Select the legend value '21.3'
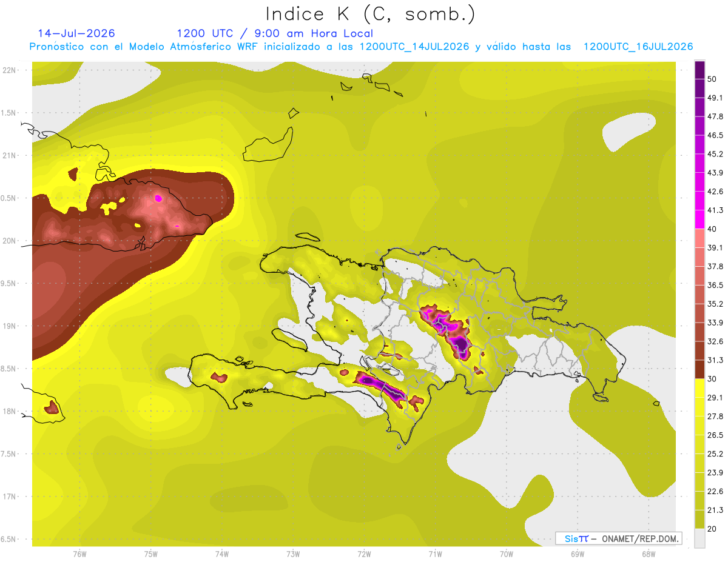This screenshot has height=562, width=728. tap(715, 510)
